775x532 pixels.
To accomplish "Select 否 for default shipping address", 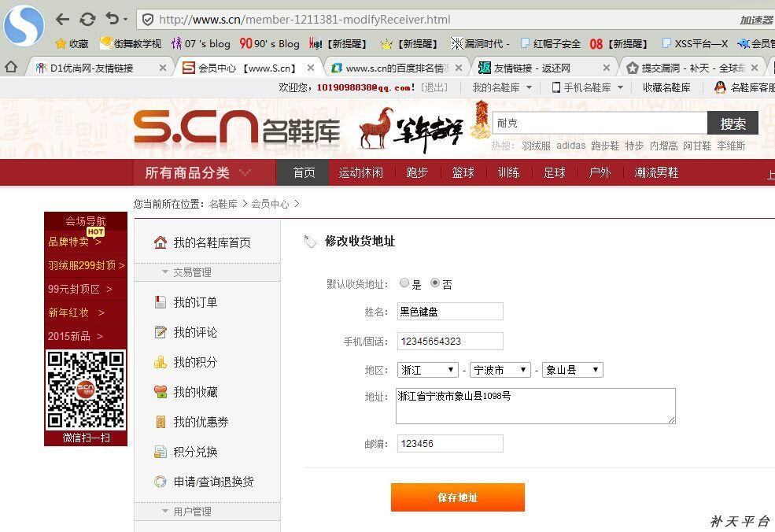I will 435,283.
